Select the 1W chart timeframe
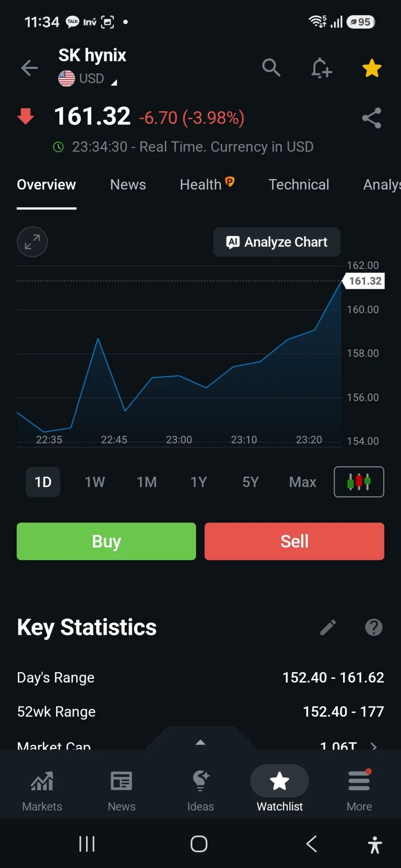The width and height of the screenshot is (401, 868). 95,482
